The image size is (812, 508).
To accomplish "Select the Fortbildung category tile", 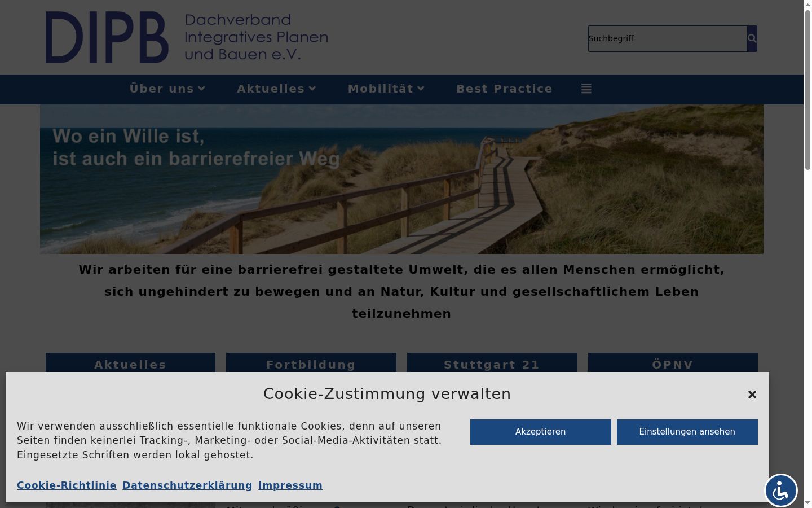I will click(311, 363).
